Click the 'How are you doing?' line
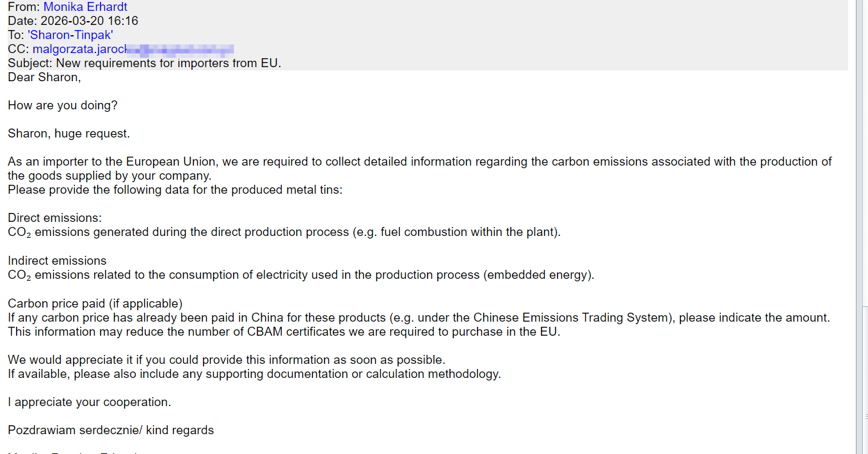868x454 pixels. coord(63,106)
